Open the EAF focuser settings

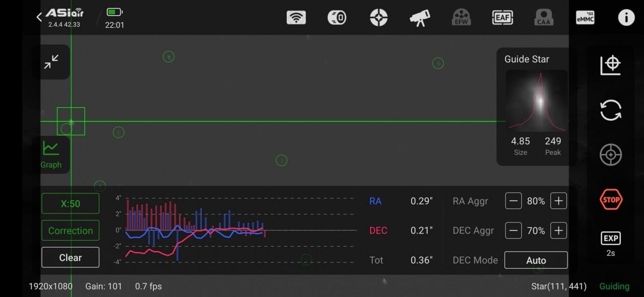[503, 18]
